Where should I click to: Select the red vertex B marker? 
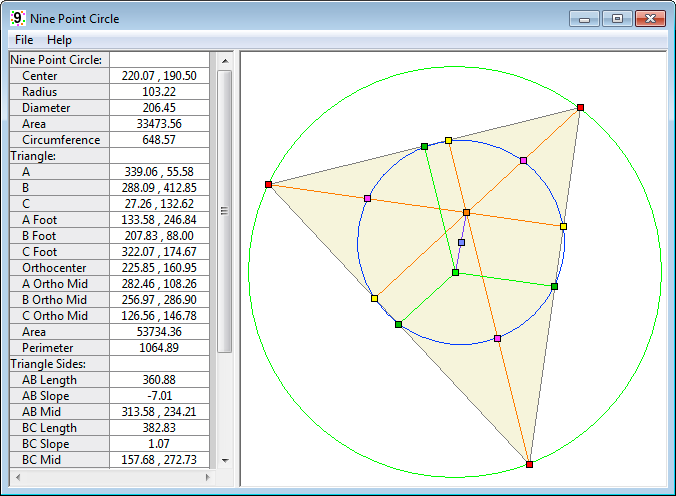(529, 464)
